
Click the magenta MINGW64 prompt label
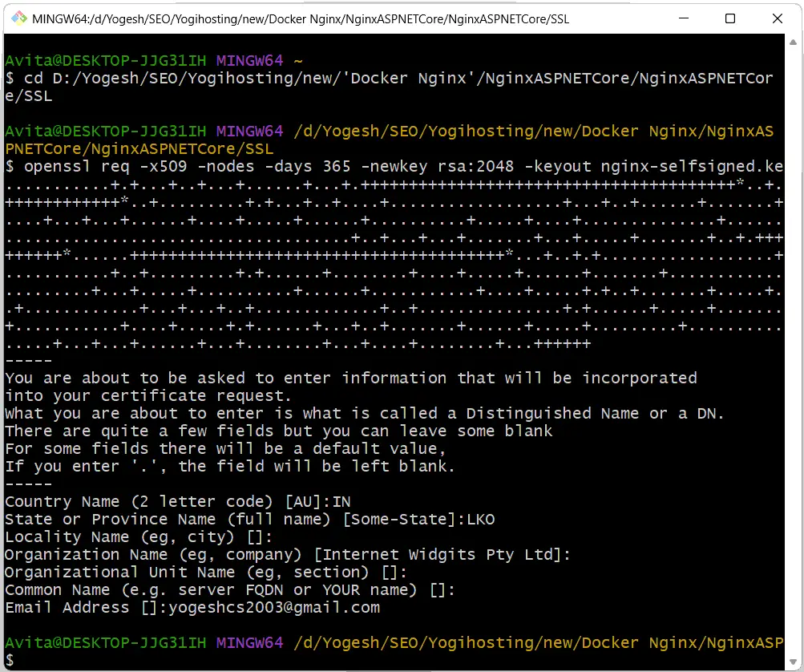(248, 60)
